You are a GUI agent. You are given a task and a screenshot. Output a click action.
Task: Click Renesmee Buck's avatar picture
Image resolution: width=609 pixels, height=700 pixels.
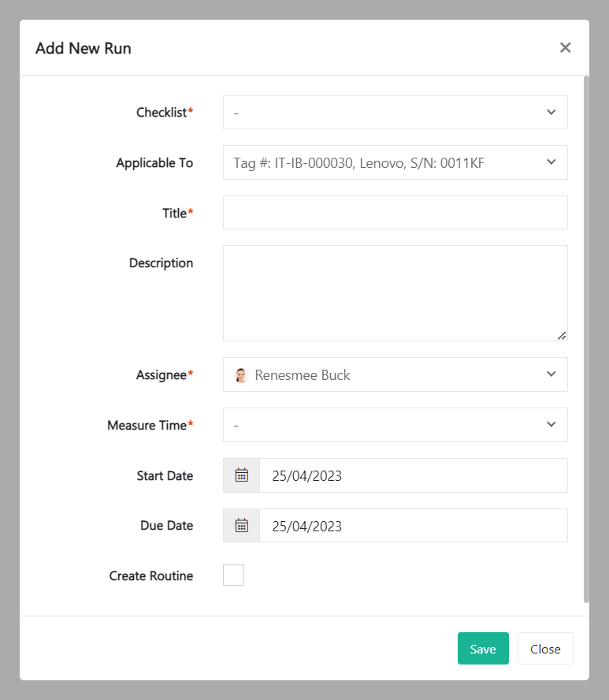coord(242,375)
